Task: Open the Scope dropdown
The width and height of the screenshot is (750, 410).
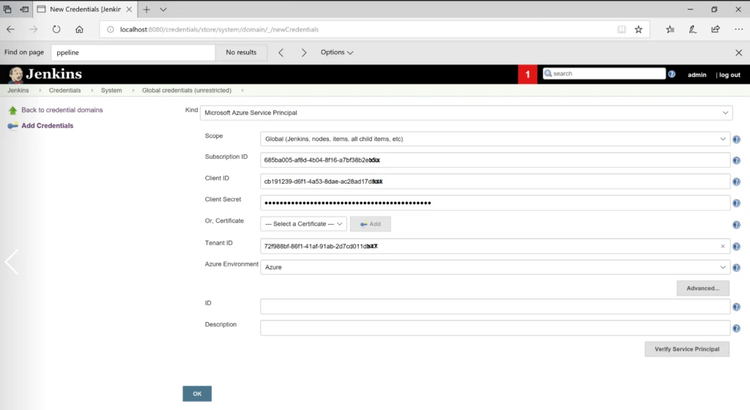Action: pos(495,139)
